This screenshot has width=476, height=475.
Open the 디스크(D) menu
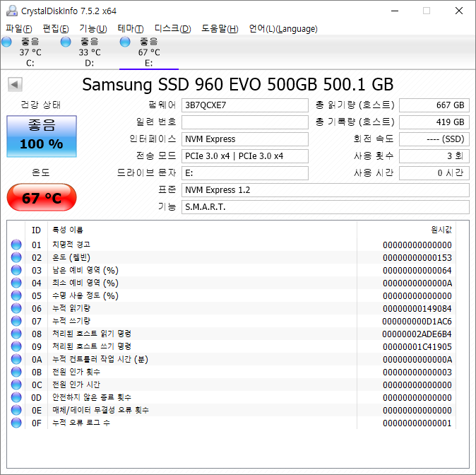point(173,29)
